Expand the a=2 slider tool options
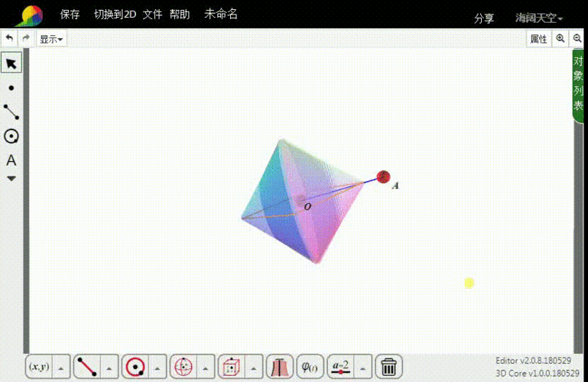 tap(363, 367)
